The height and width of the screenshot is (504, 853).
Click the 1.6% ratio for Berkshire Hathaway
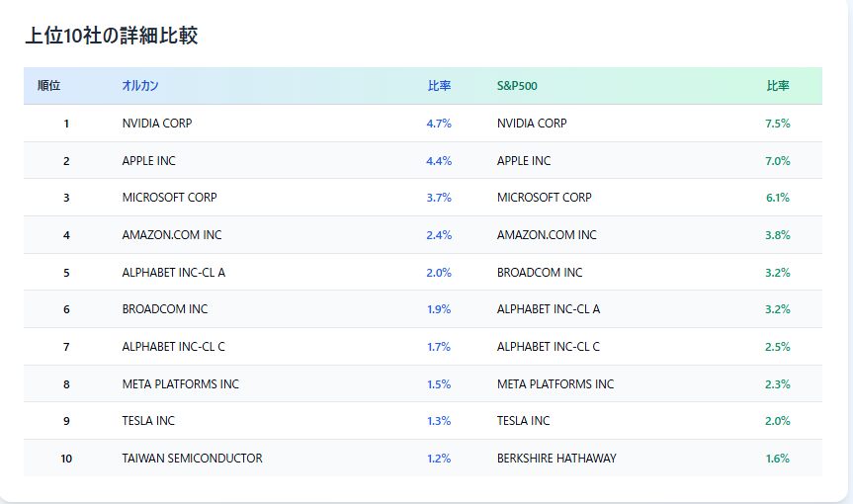pos(778,459)
